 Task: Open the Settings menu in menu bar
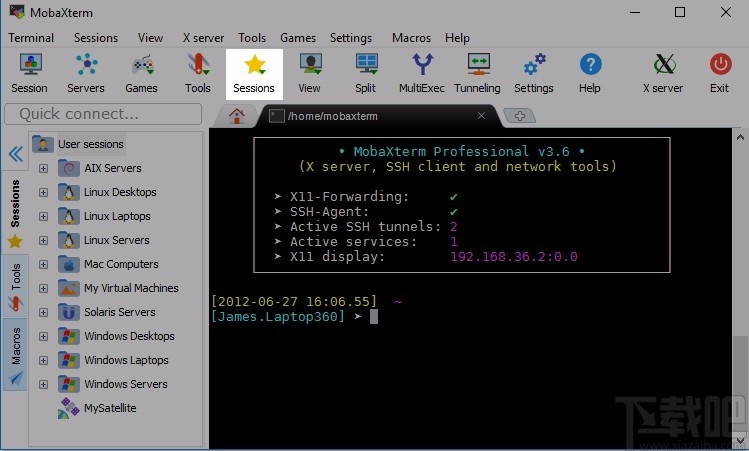(x=351, y=38)
